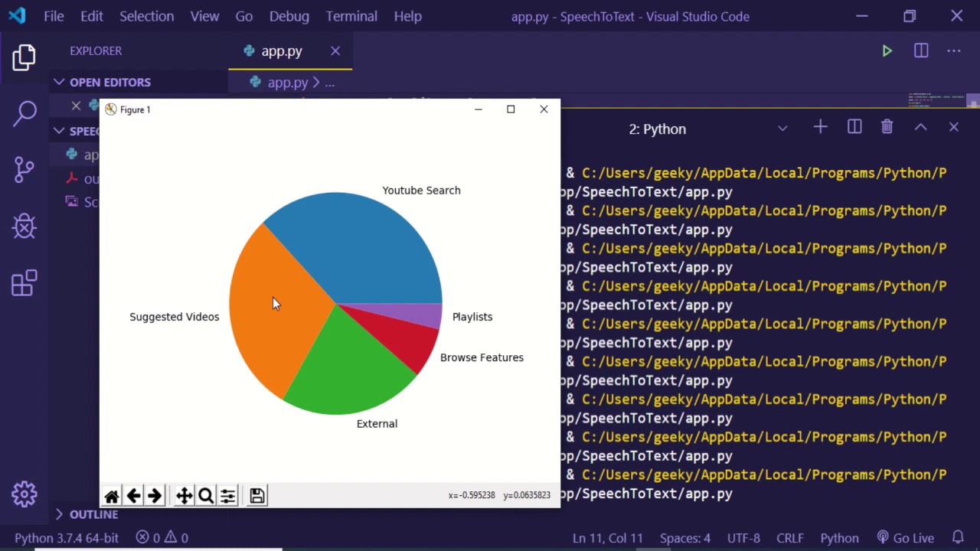
Task: Open the Source Control view
Action: (24, 169)
